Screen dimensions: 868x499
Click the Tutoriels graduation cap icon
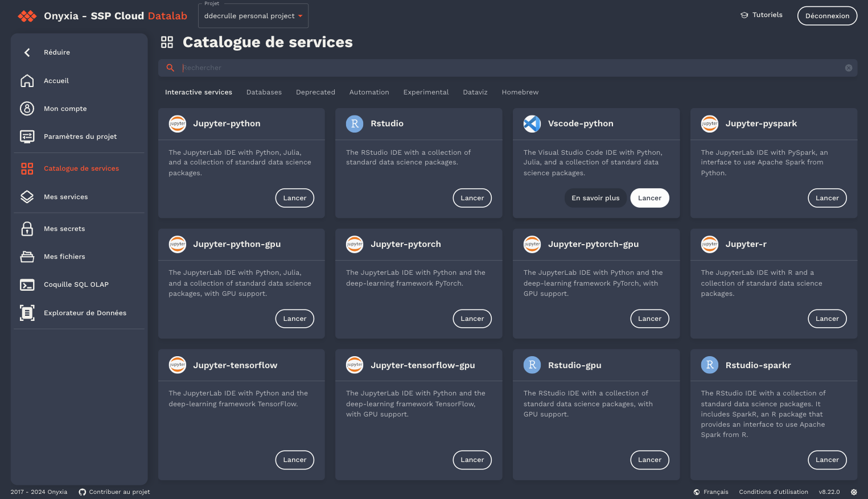click(744, 15)
